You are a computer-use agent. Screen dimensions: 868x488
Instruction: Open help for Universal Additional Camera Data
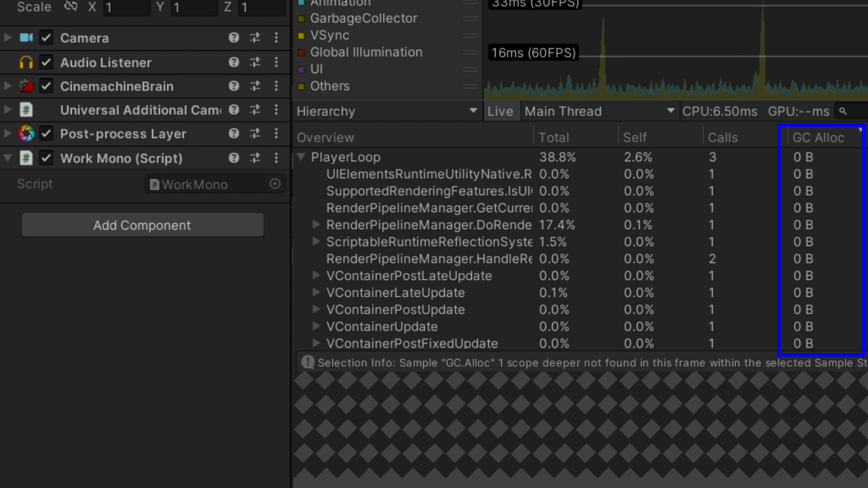point(234,110)
